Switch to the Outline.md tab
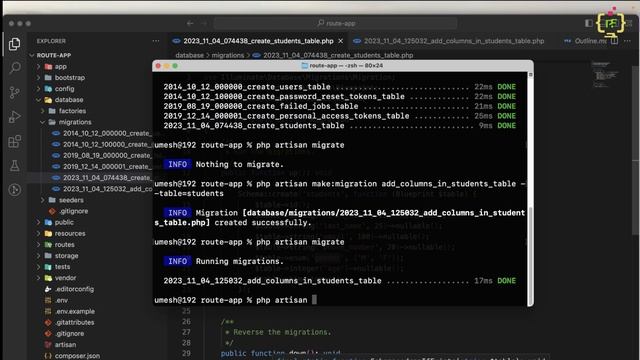 pos(585,41)
